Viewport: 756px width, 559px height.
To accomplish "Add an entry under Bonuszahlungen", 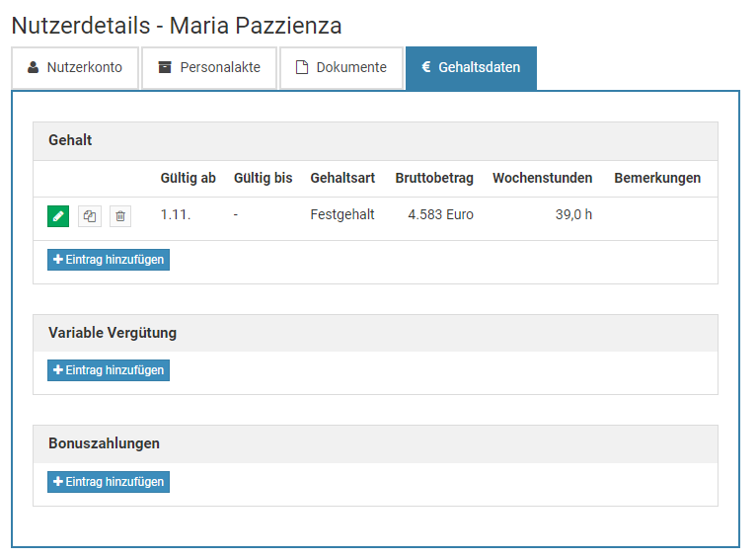I will coord(109,482).
